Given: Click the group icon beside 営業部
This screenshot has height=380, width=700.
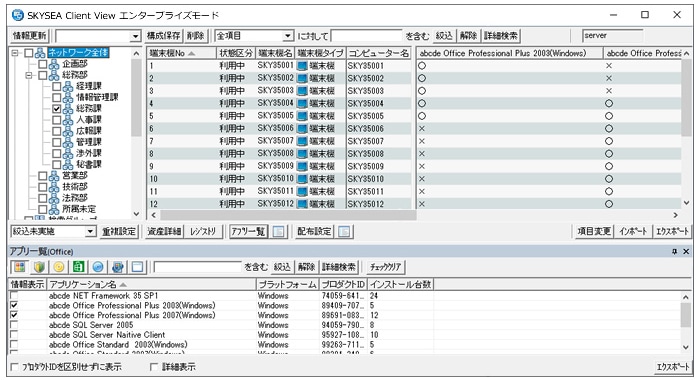Looking at the screenshot, I should [x=54, y=175].
